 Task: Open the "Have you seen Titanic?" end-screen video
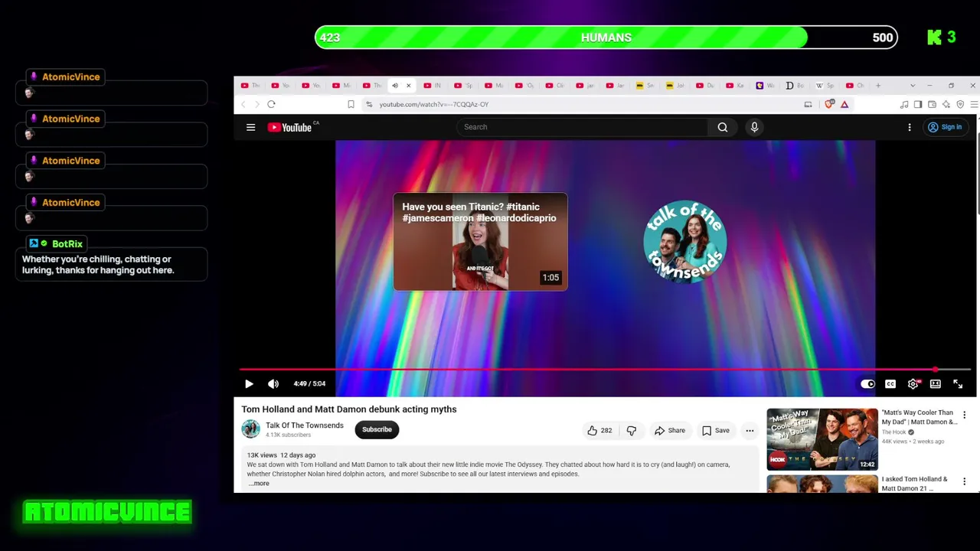480,242
